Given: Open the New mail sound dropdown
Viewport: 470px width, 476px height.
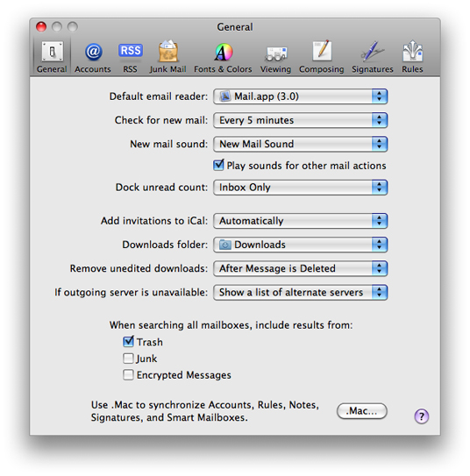Looking at the screenshot, I should tap(300, 144).
